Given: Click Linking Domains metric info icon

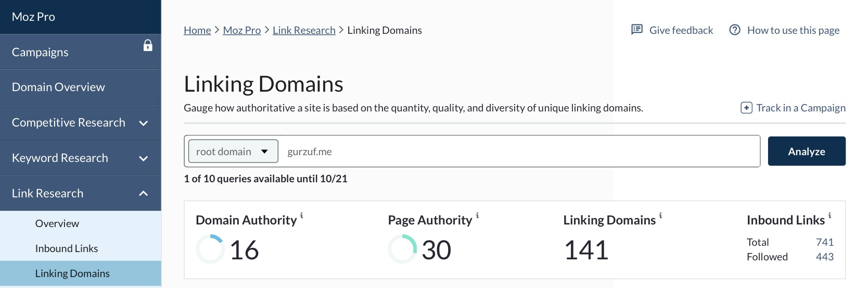Looking at the screenshot, I should click(661, 215).
